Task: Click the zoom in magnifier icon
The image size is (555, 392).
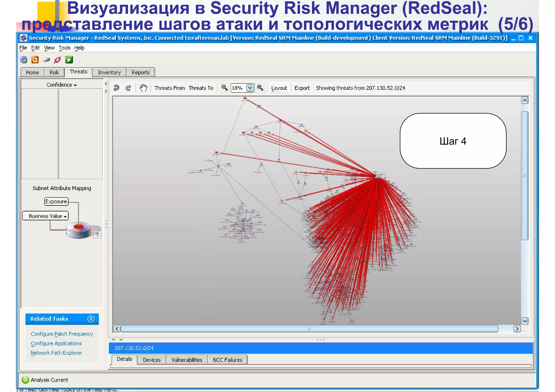Action: point(260,88)
